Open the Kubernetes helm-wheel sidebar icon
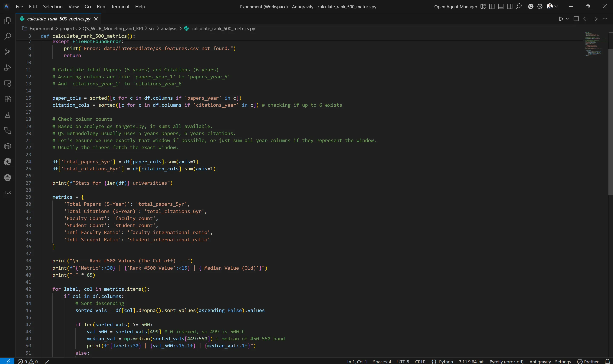613x364 pixels. (8, 178)
